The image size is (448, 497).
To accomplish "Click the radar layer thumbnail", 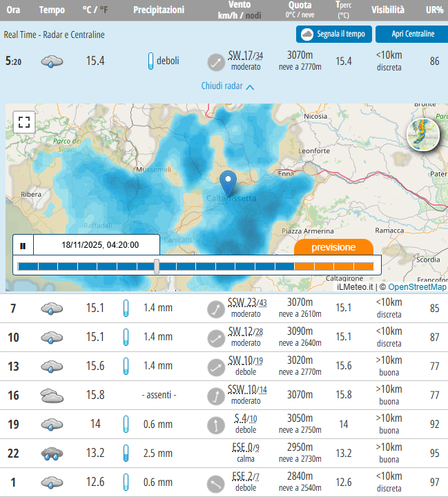I will point(424,135).
